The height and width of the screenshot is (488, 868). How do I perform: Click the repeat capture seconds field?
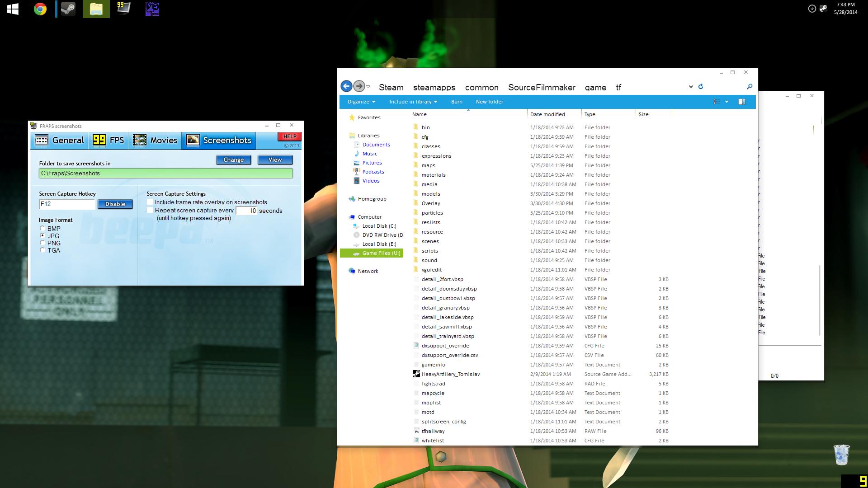(246, 211)
